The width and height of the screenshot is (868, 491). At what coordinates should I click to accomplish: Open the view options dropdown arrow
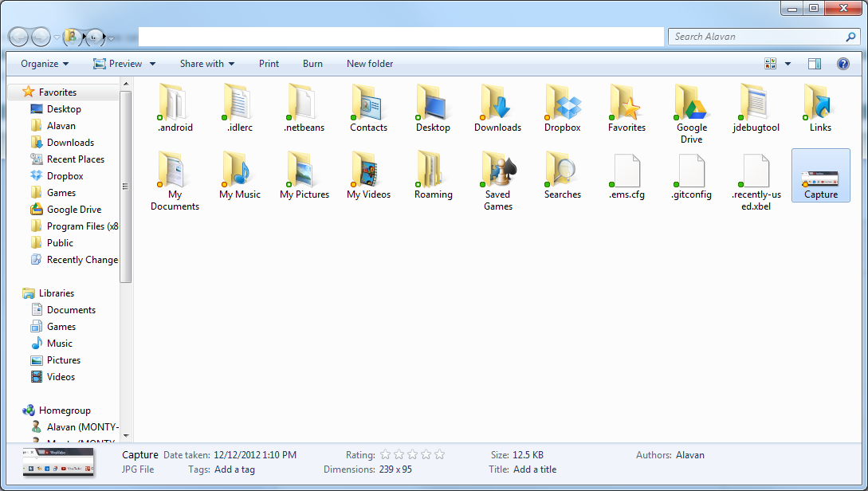[787, 64]
